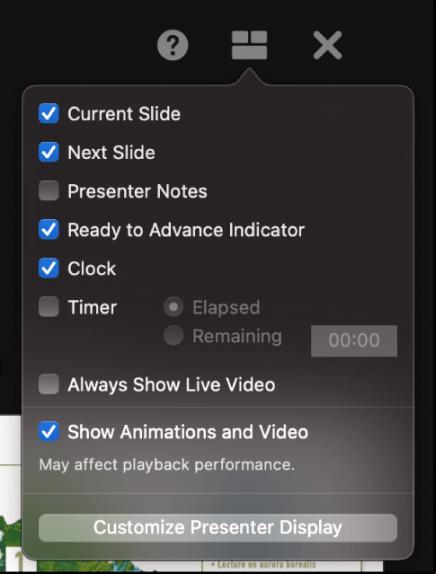Exit presentation with the X icon
Screen dimensions: 436x574
(327, 45)
